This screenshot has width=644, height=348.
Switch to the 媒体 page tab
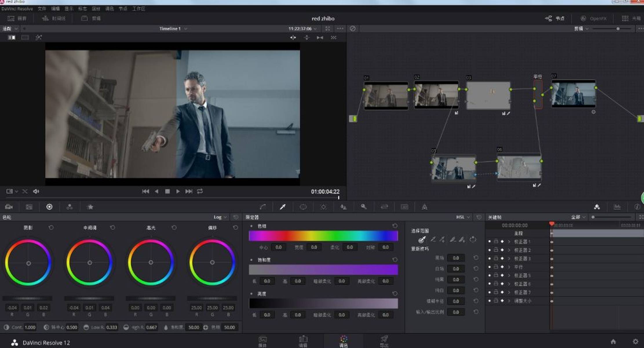[262, 341]
